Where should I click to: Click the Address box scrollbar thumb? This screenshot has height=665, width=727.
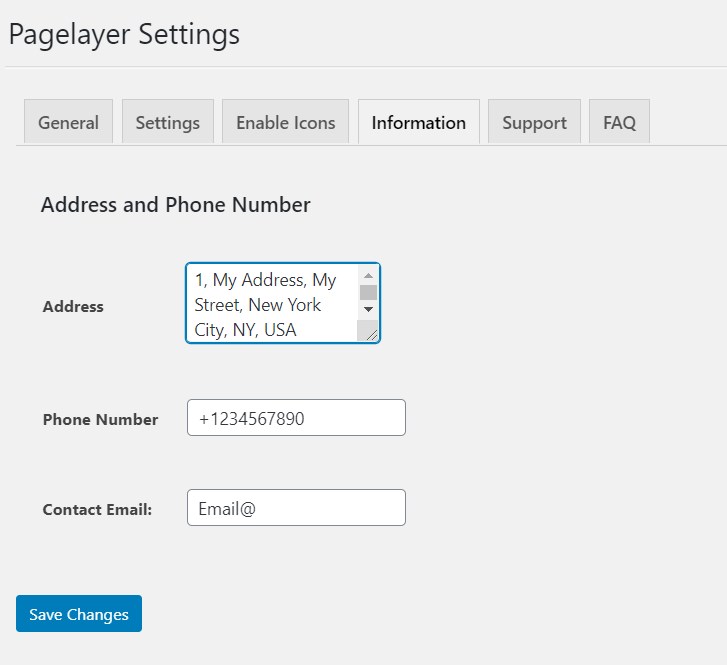(368, 292)
